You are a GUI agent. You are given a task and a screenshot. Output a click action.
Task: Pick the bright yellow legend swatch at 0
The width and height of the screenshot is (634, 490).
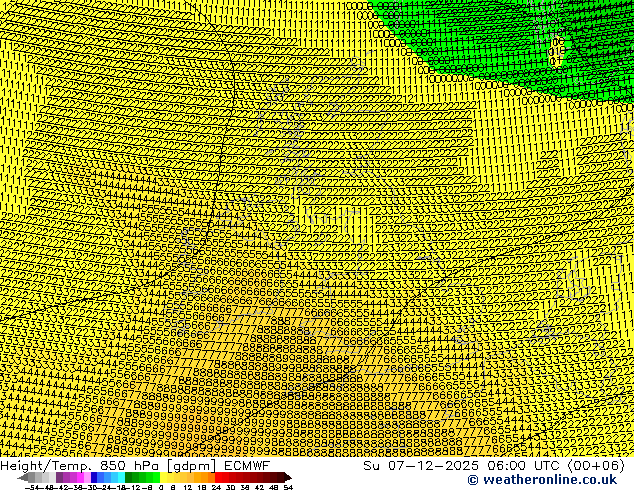tap(163, 478)
